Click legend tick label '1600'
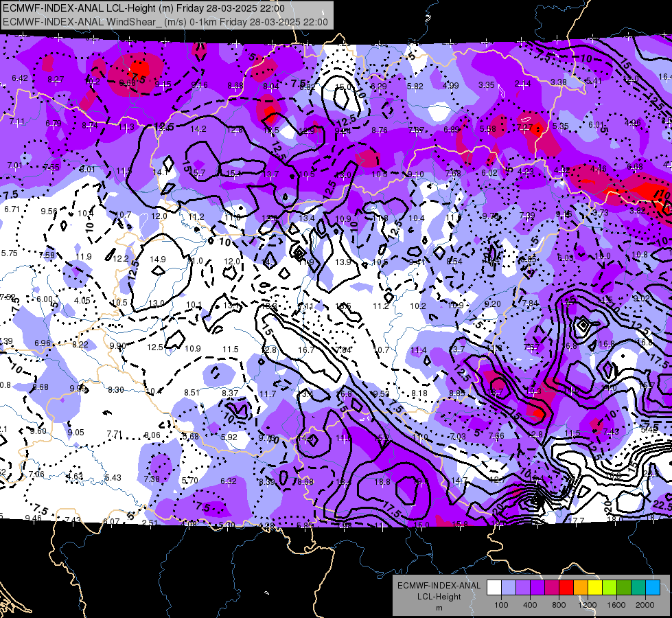 [x=616, y=605]
